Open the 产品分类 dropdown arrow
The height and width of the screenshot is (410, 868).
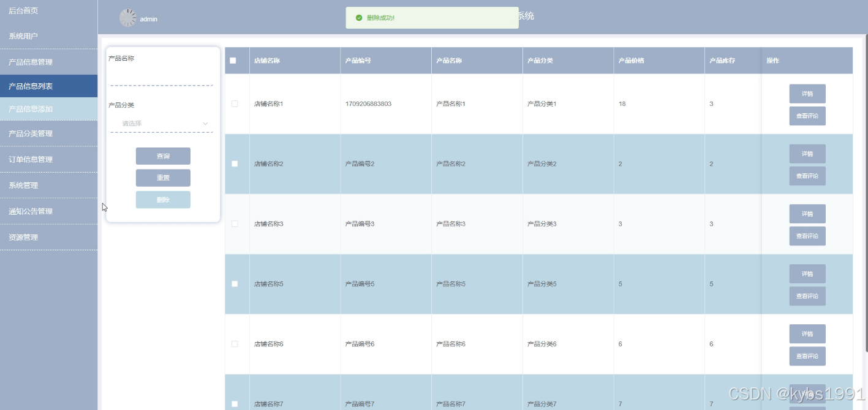(x=205, y=124)
